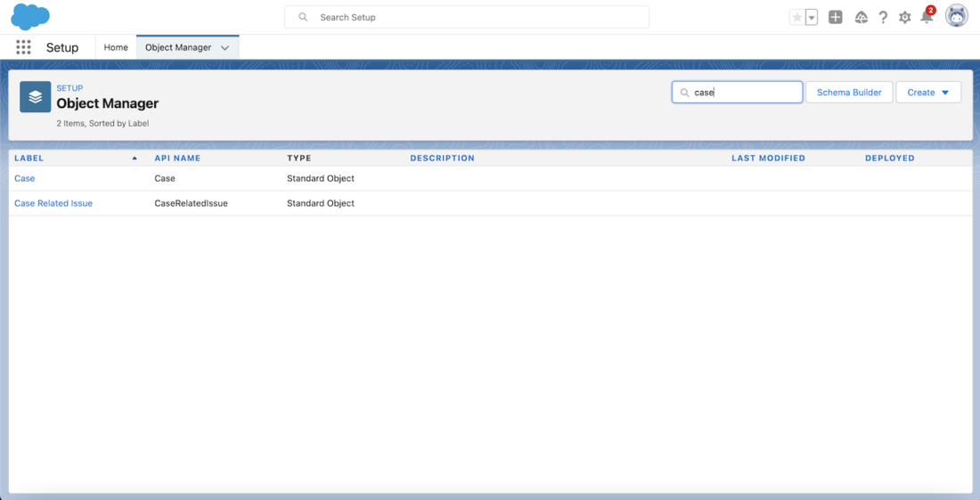Click the SETUP breadcrumb link
Screen dimensions: 980x500
(x=69, y=88)
